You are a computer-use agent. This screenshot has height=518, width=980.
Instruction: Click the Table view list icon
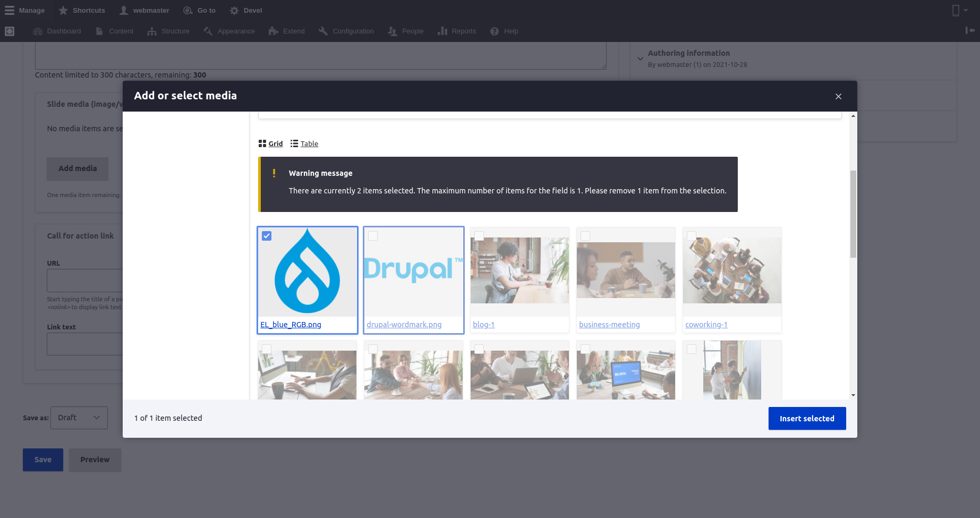coord(294,143)
